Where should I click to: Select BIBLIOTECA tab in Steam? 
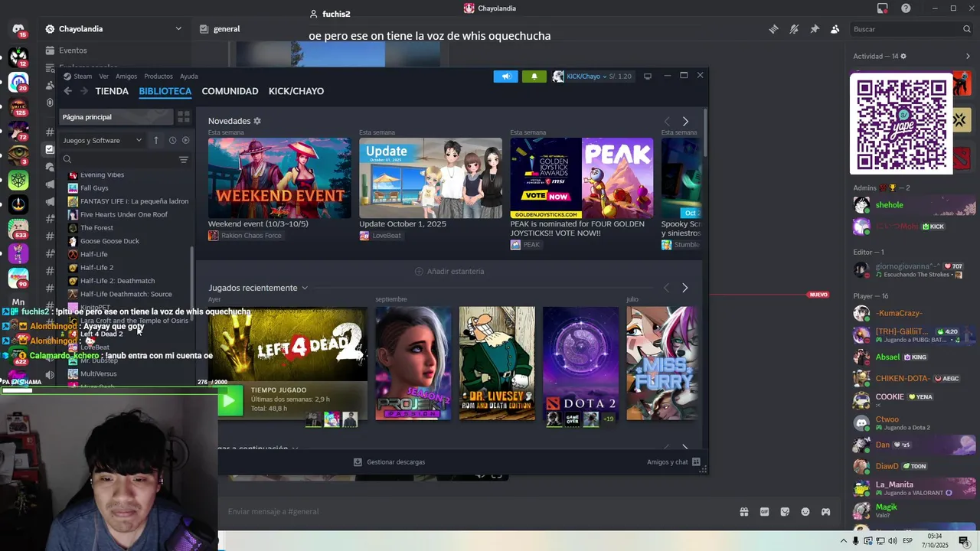click(165, 91)
